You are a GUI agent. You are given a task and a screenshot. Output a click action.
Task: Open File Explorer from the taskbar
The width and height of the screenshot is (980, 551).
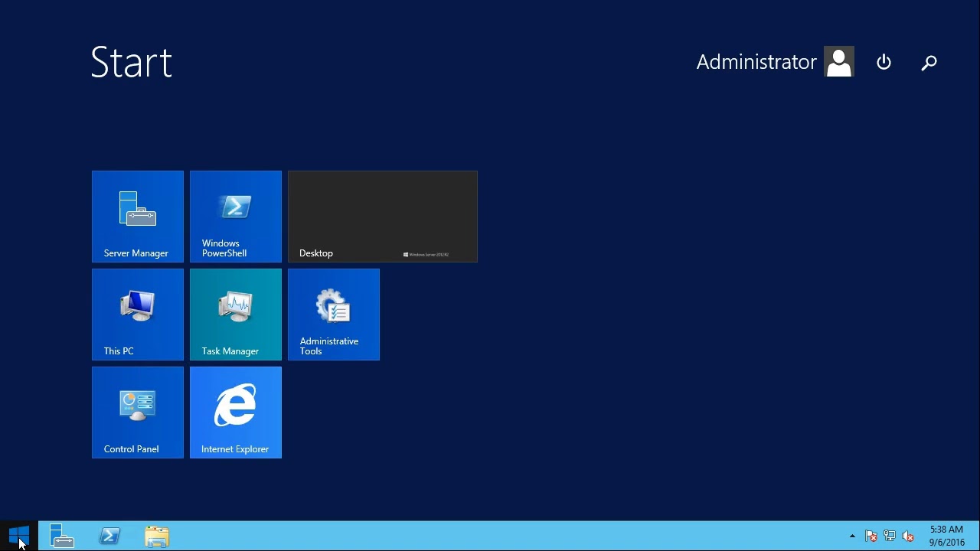click(x=157, y=536)
